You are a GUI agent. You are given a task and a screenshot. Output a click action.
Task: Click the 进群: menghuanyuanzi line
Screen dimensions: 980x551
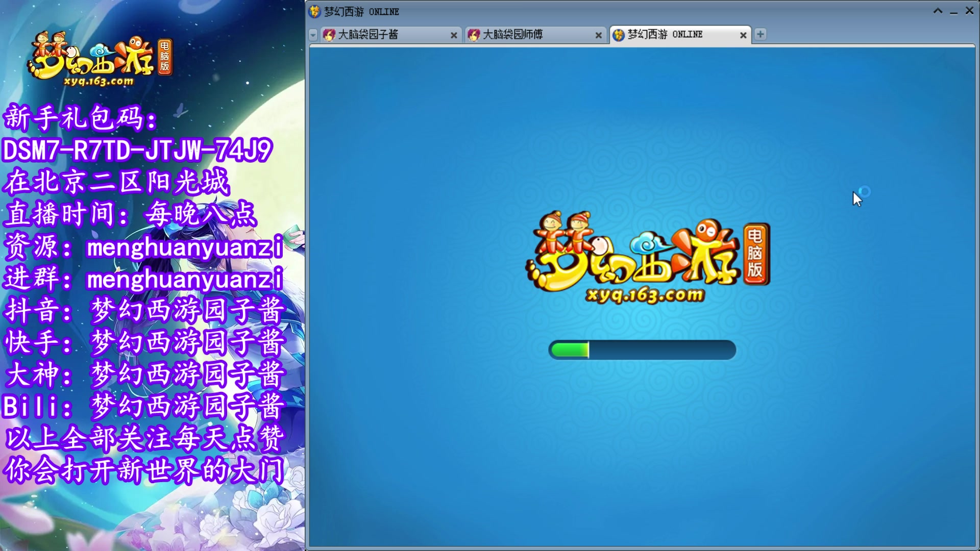coord(143,279)
